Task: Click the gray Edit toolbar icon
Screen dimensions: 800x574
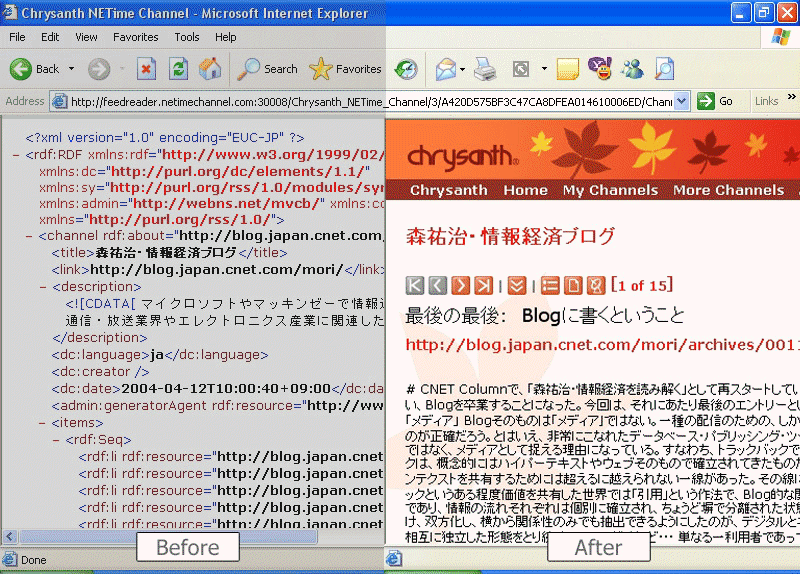Action: tap(521, 69)
